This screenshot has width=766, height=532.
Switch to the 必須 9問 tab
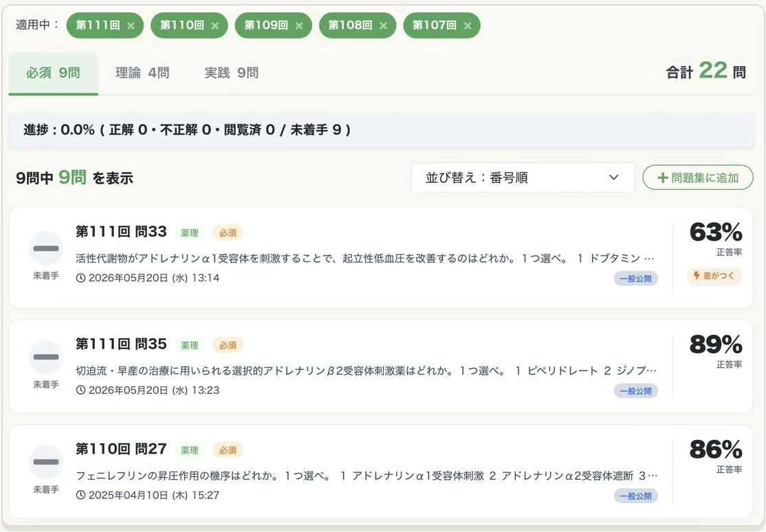(x=53, y=74)
